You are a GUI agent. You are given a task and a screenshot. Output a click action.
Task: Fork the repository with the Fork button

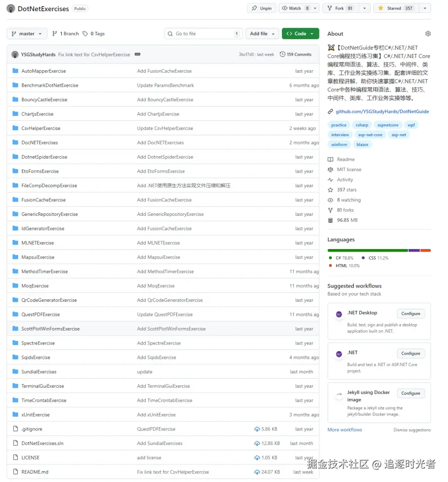(341, 8)
